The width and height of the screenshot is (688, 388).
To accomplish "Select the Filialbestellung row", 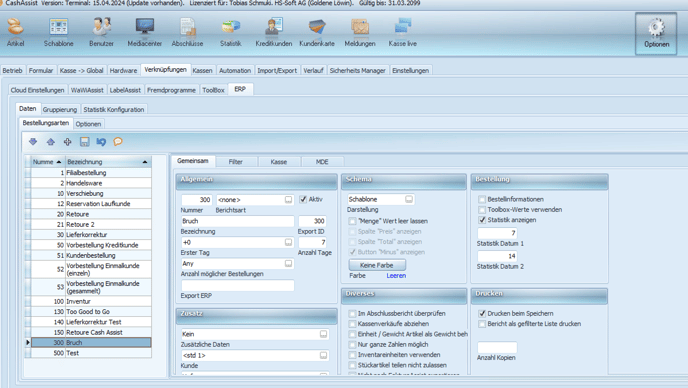I will [91, 172].
